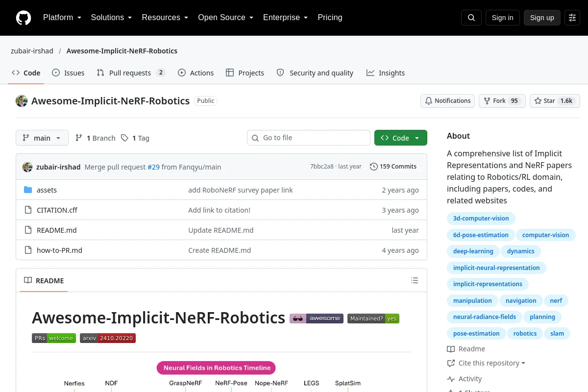
Task: Switch to the Actions tab
Action: coord(196,73)
